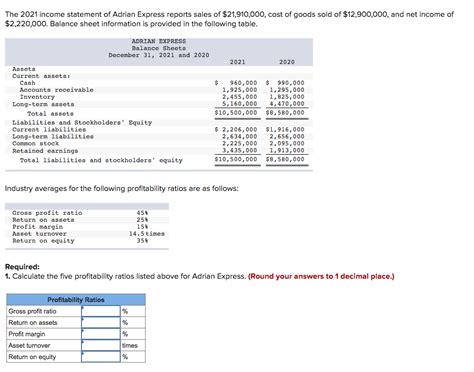Click the Return on equity input field
Image resolution: width=474 pixels, height=372 pixels.
pyautogui.click(x=101, y=357)
